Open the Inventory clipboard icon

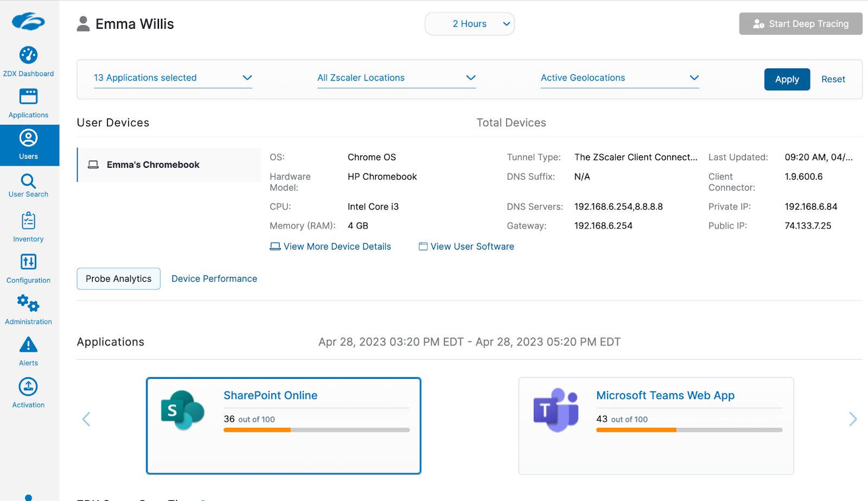point(28,221)
